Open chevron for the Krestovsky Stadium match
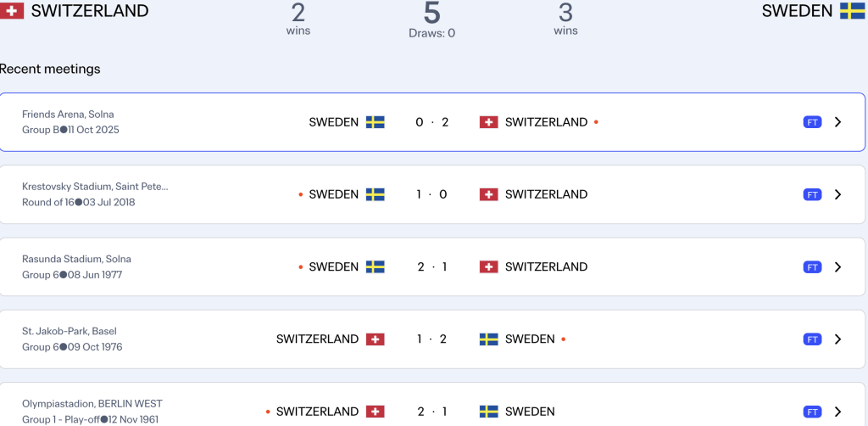The image size is (868, 426). (837, 194)
